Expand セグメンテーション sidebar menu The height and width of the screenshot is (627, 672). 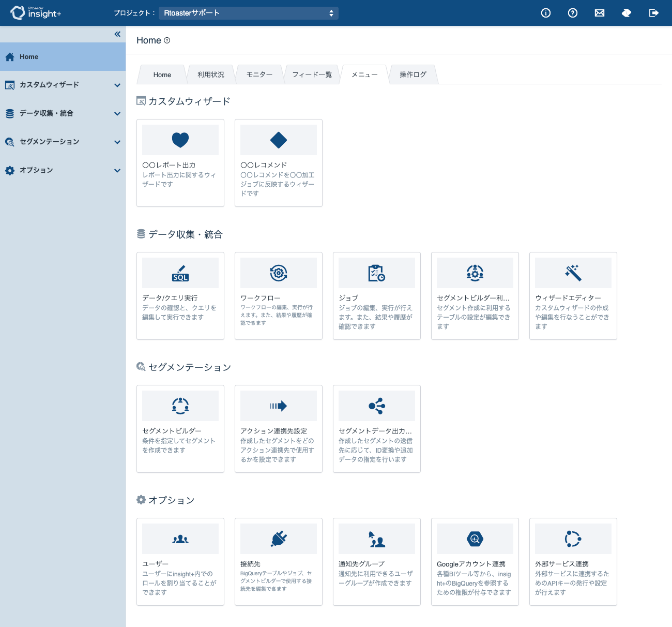pyautogui.click(x=63, y=142)
